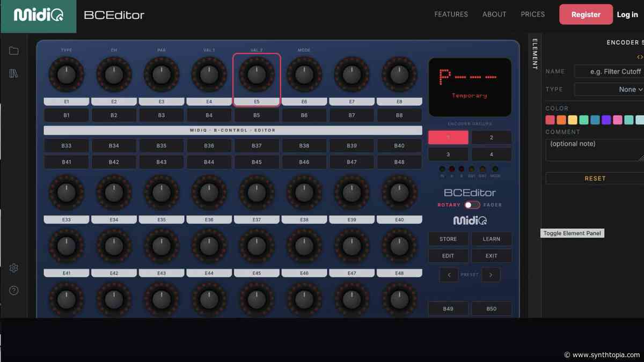
Task: Click the Register button
Action: pos(586,14)
